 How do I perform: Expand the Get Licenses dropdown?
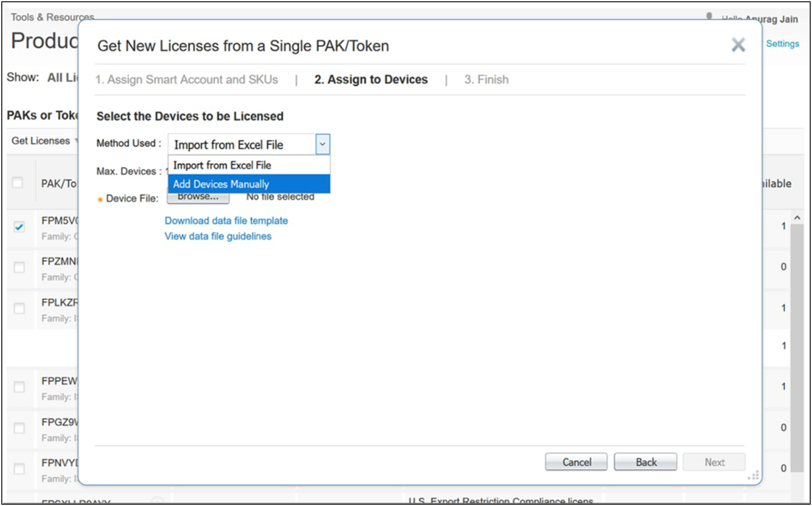(44, 141)
